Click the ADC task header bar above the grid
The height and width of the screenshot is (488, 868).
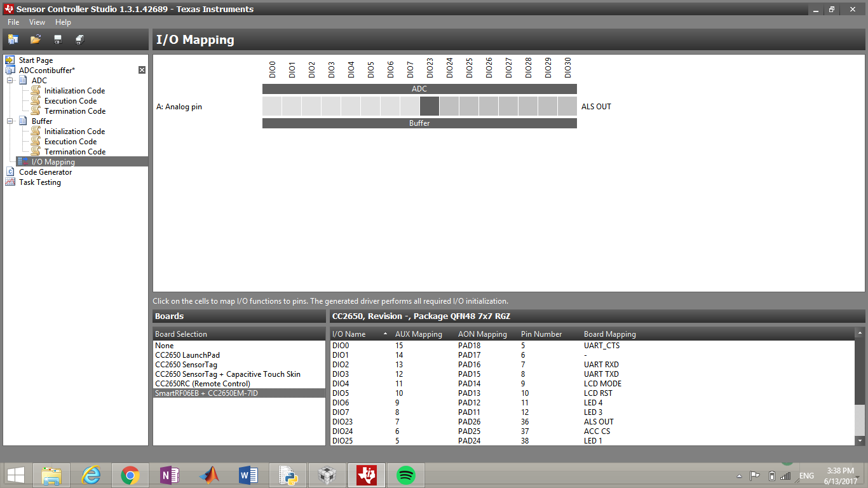[419, 89]
